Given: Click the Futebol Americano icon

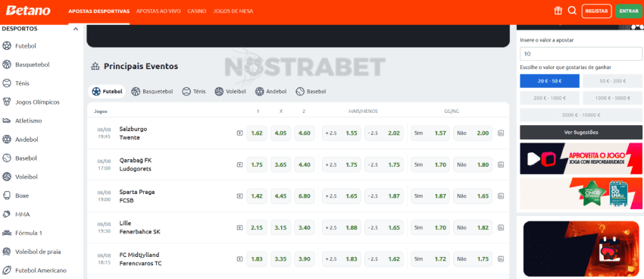Looking at the screenshot, I should coord(7,271).
